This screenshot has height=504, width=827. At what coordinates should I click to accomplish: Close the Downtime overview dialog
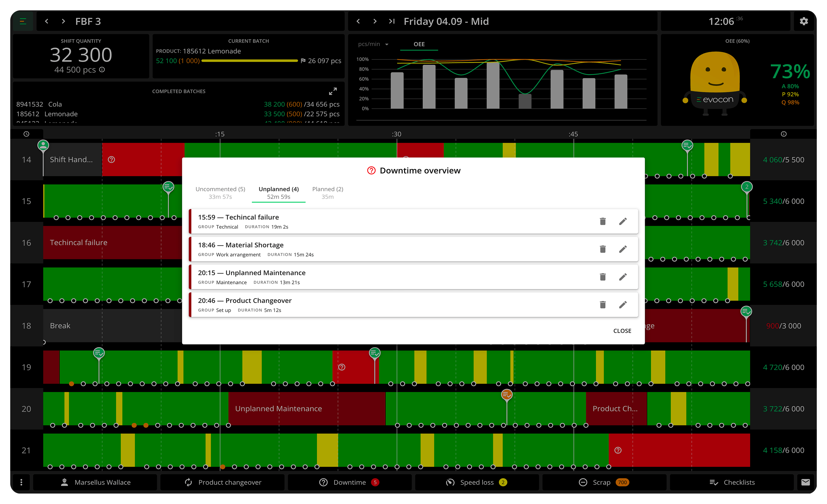coord(622,331)
